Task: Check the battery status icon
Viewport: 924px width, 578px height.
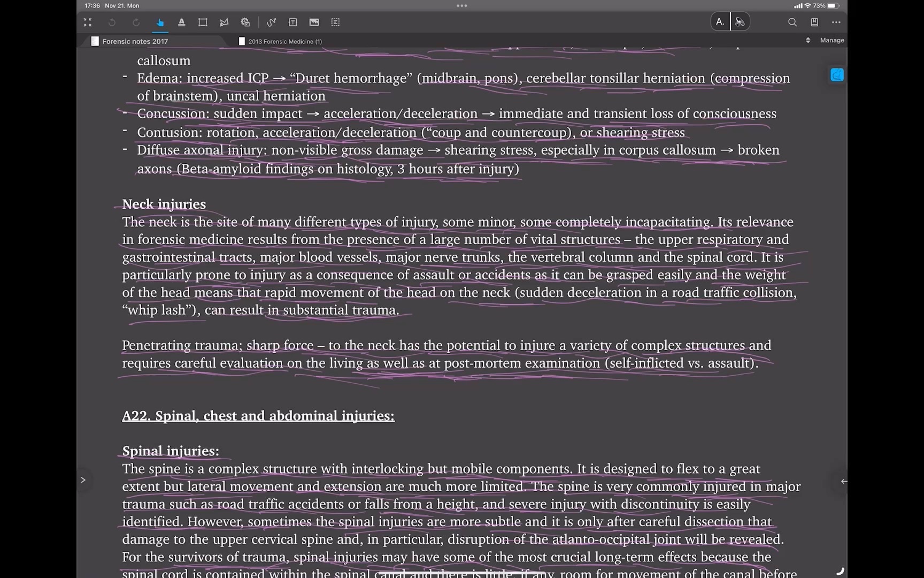Action: point(833,6)
